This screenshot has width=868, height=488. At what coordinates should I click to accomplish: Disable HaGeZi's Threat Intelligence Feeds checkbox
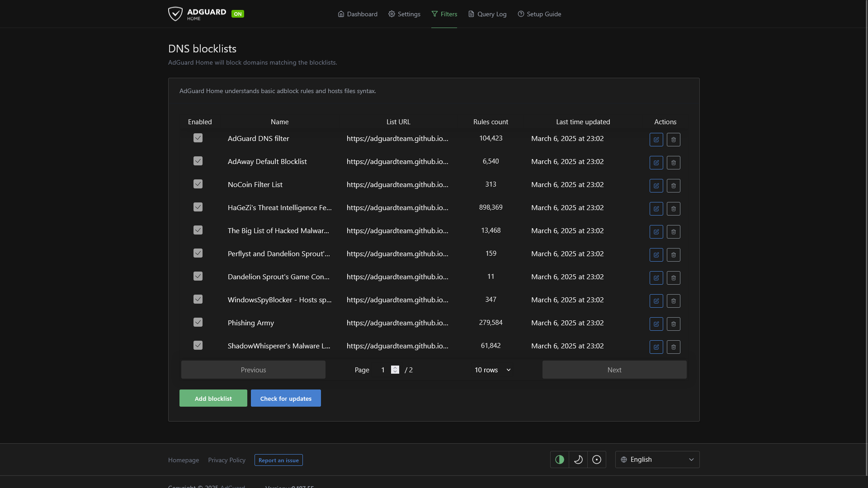tap(198, 207)
